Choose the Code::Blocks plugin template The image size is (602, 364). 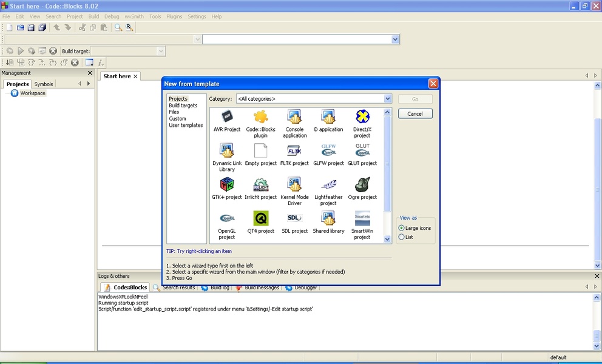(261, 117)
